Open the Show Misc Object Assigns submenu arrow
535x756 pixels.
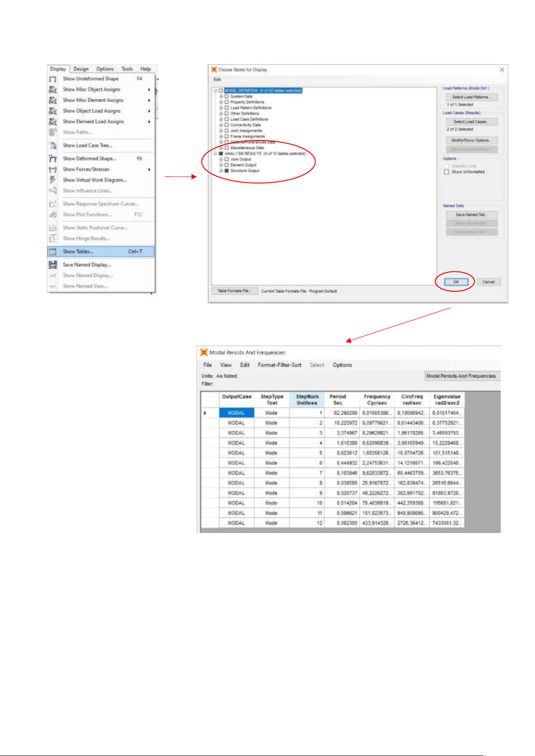tap(149, 90)
